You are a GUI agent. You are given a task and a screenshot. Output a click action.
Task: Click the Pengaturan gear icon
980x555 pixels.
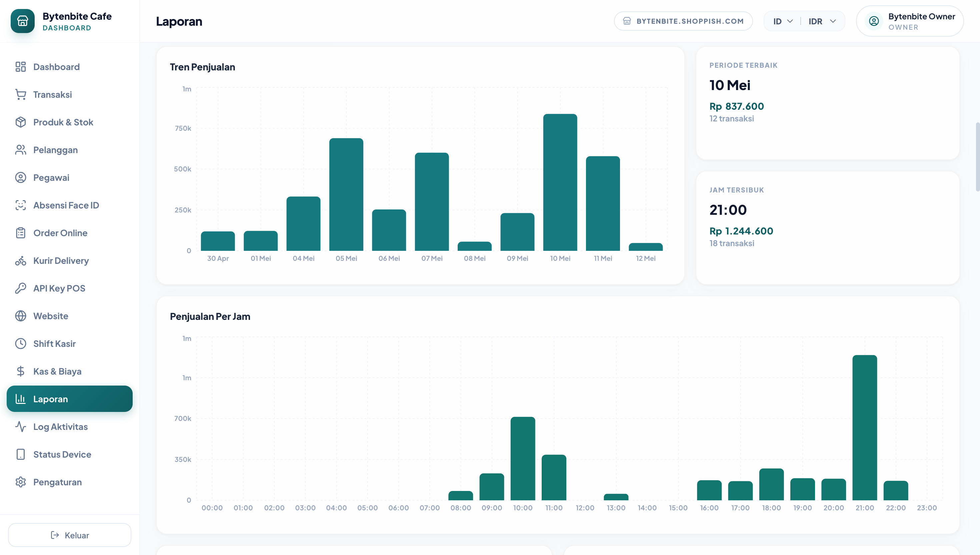(x=21, y=482)
